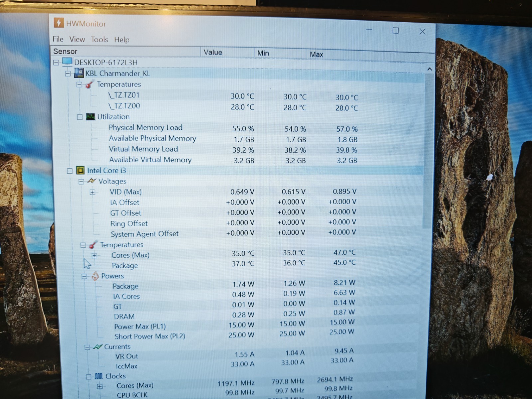
Task: Click the thermometer icon beside motherboard Temperatures
Action: click(90, 84)
